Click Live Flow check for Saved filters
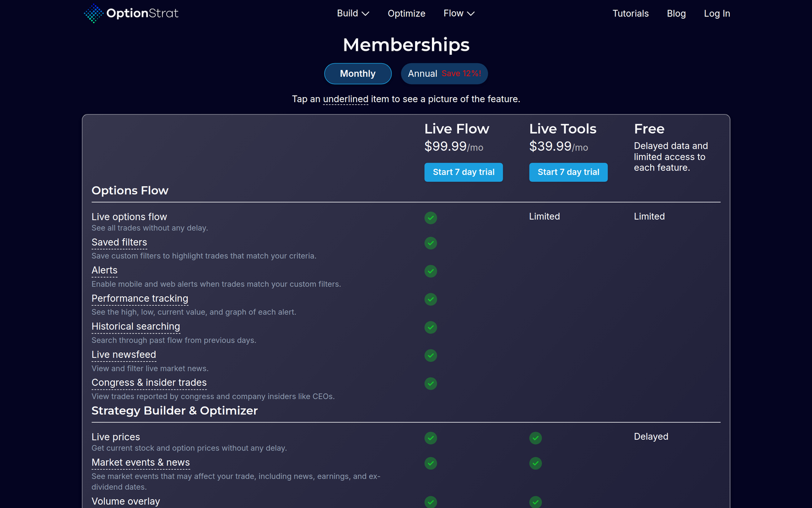 [431, 243]
